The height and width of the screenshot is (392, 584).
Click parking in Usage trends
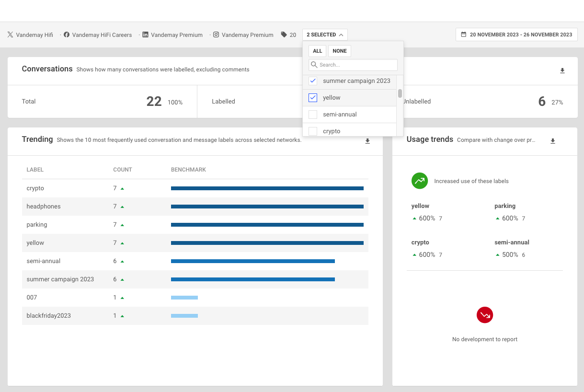(x=505, y=206)
